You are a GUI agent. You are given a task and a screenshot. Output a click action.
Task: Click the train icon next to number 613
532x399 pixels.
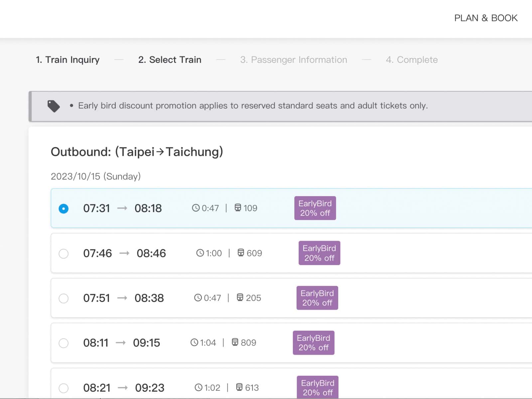(x=240, y=387)
